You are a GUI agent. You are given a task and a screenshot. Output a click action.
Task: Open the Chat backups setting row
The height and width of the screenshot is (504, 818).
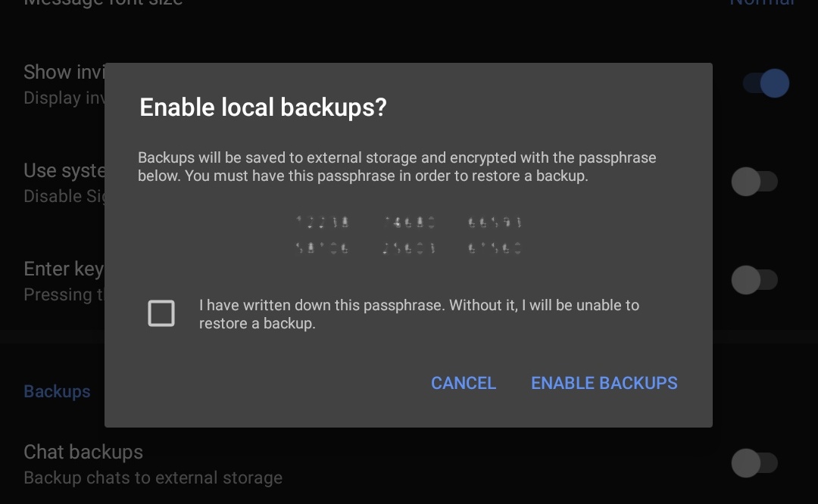[x=151, y=464]
